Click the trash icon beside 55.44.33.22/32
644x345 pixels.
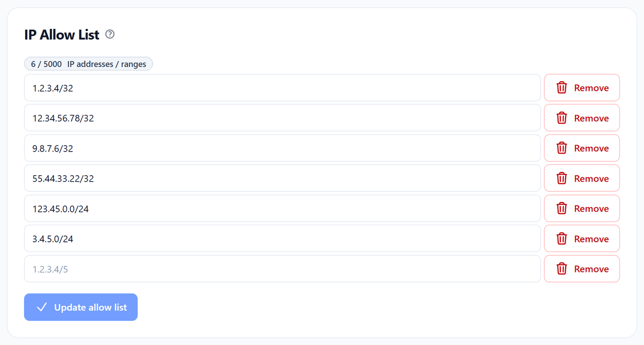[x=561, y=178]
